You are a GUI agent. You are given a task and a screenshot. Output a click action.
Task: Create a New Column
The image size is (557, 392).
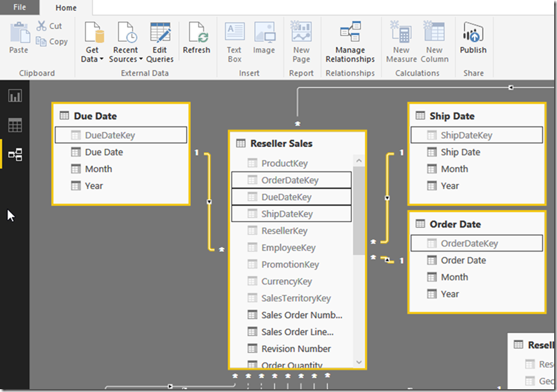tap(435, 43)
